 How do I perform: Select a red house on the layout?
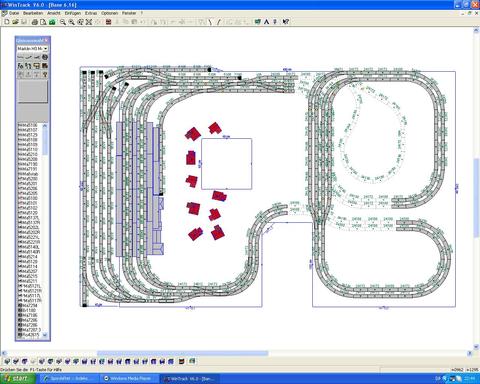click(x=193, y=133)
